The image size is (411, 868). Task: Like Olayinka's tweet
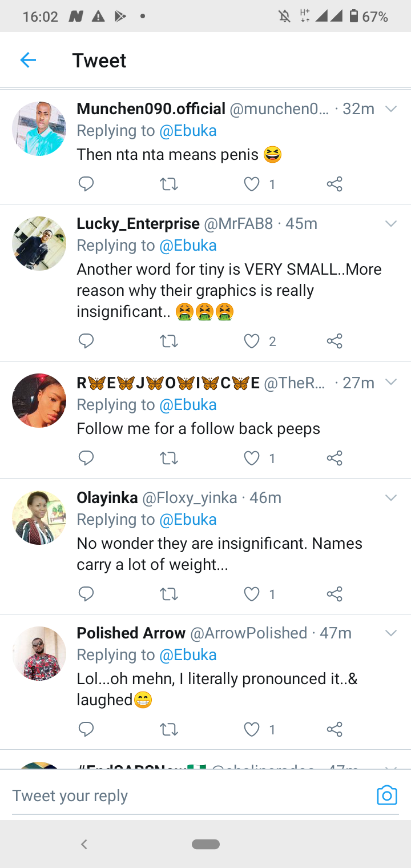tap(252, 594)
